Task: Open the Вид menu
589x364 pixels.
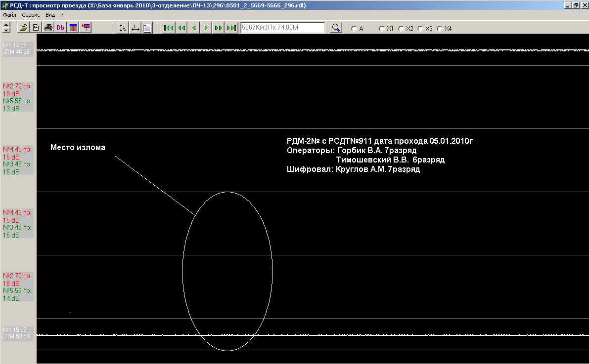Action: (50, 15)
